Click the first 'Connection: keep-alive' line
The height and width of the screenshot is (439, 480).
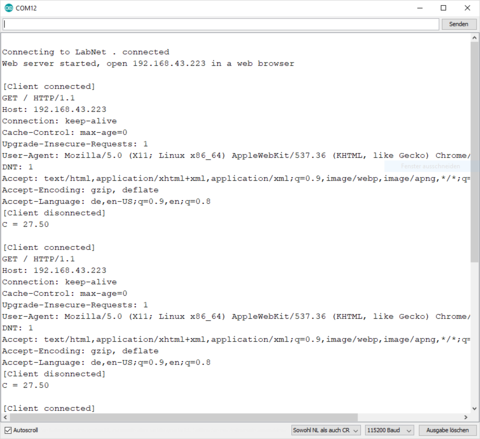59,121
